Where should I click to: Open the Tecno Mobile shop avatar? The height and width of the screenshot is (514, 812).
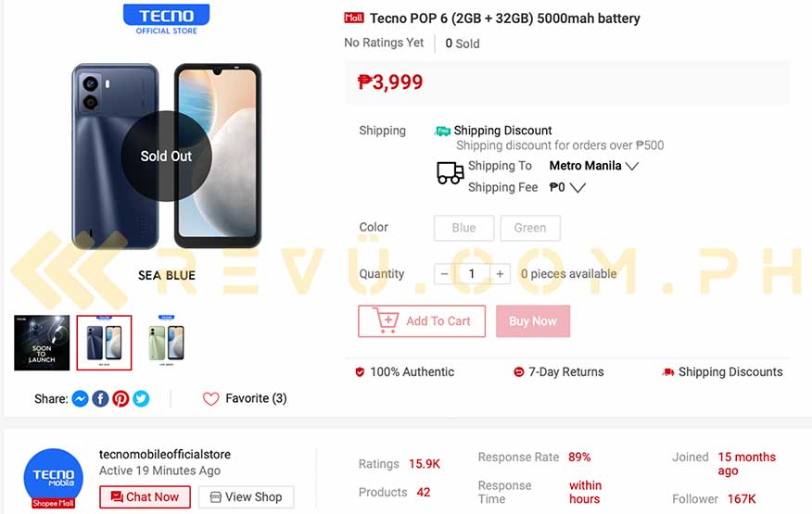pos(54,478)
